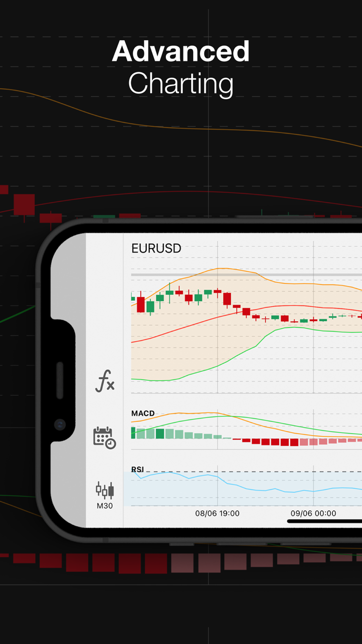Click the 08/06 19:00 time axis label

click(217, 514)
